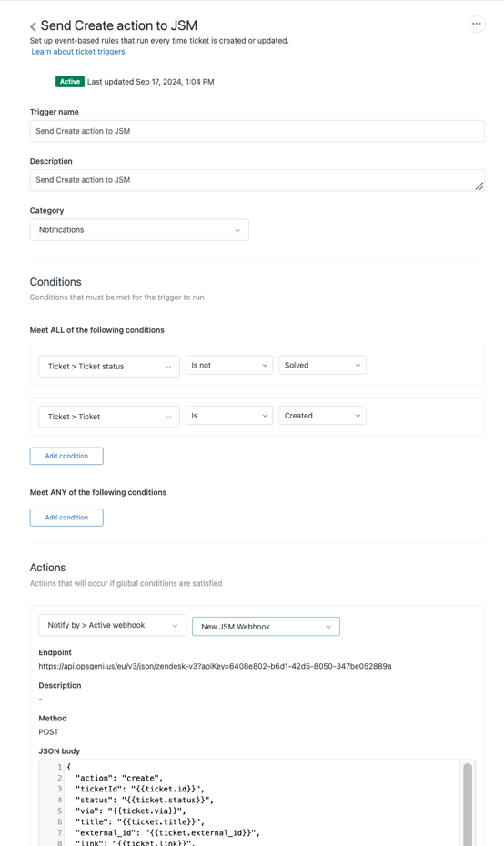Click JSON line "action": "create"
504x846 pixels.
(118, 778)
